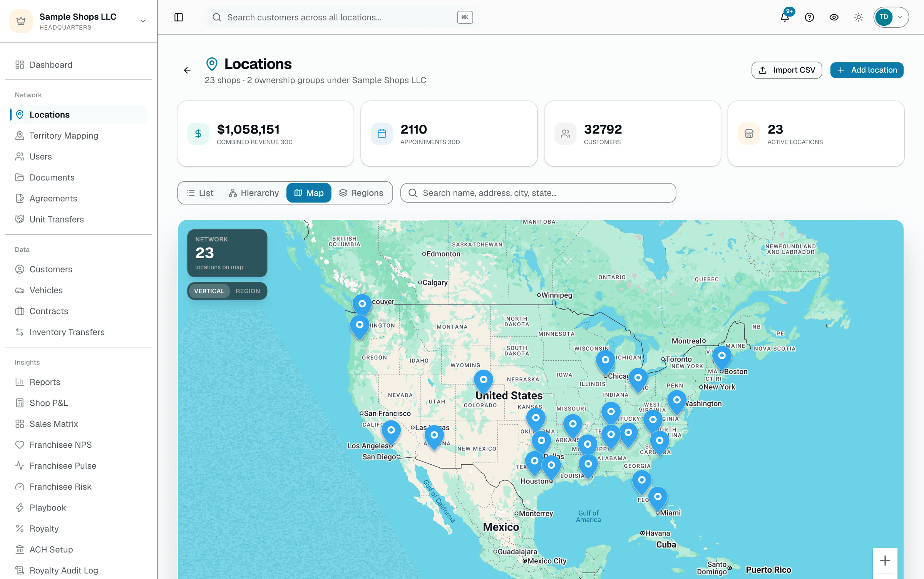Select the Map view tab
This screenshot has height=579, width=924.
pyautogui.click(x=309, y=193)
